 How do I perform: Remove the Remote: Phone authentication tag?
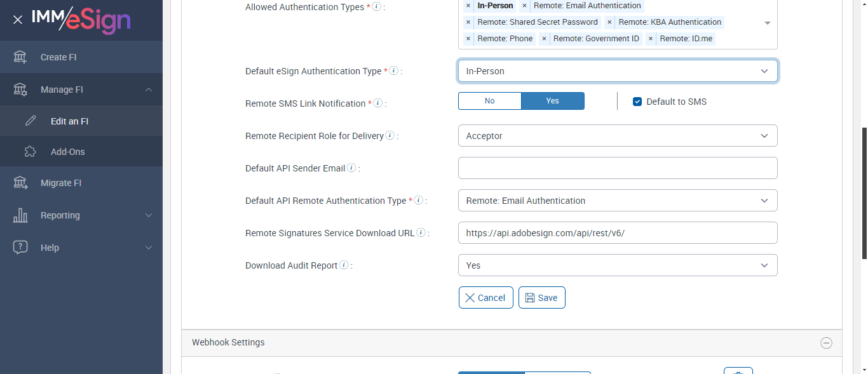click(x=468, y=39)
